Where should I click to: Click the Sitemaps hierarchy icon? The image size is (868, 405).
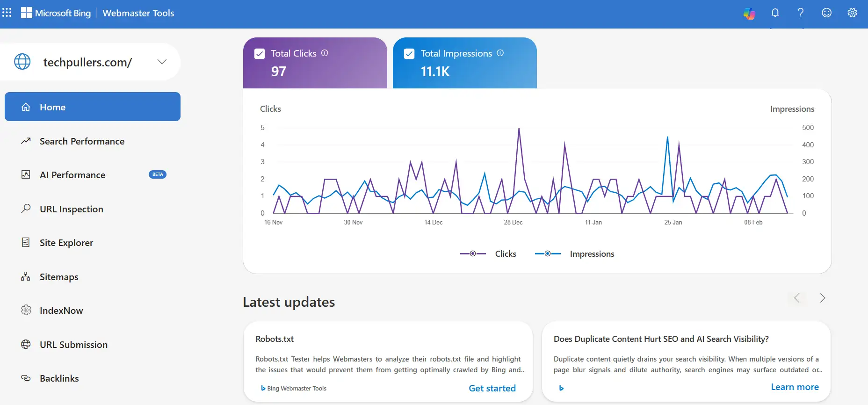(x=26, y=276)
